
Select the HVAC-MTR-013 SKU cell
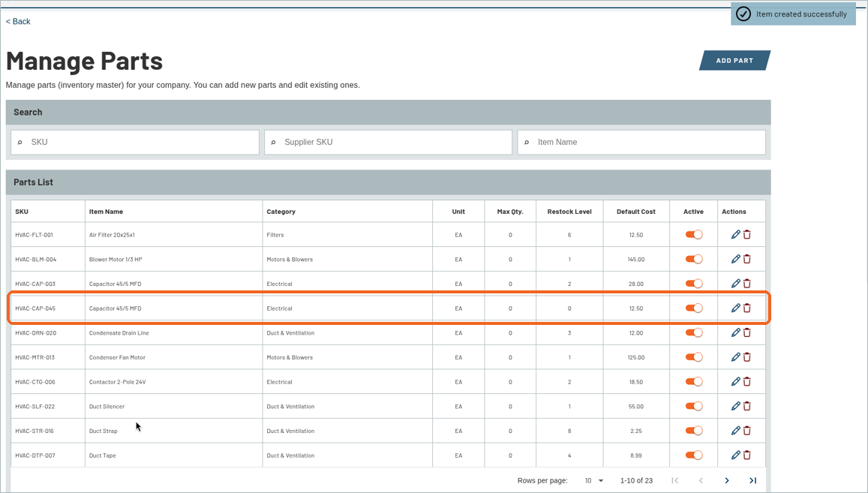(35, 357)
